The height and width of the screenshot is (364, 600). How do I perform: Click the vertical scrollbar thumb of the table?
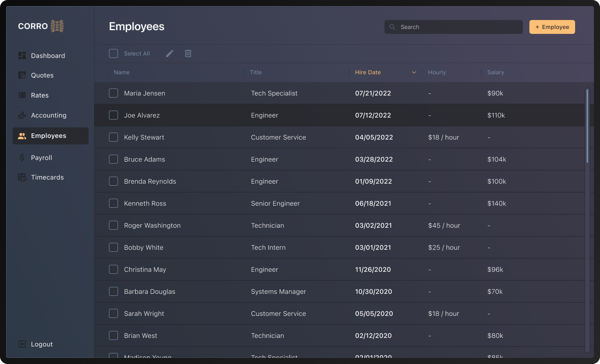tap(587, 126)
